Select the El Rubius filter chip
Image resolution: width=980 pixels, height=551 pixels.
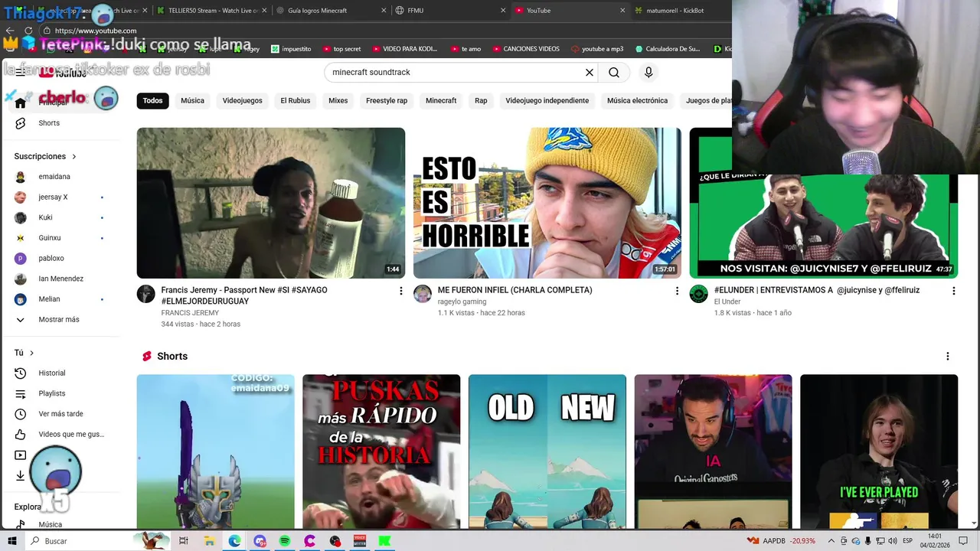[296, 101]
